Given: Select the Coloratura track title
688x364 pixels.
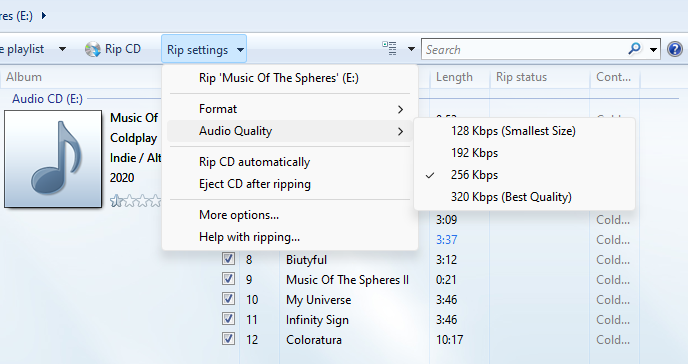Looking at the screenshot, I should tap(314, 340).
